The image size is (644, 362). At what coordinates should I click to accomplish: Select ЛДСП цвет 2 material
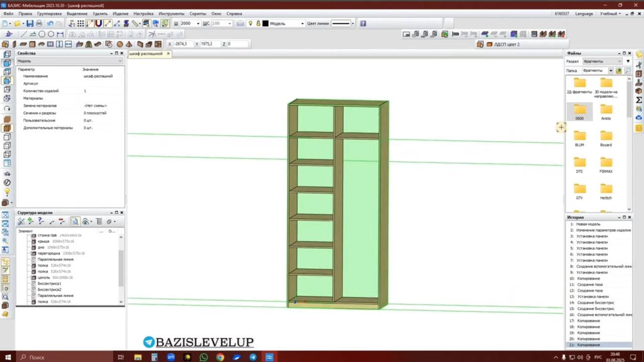(x=507, y=44)
